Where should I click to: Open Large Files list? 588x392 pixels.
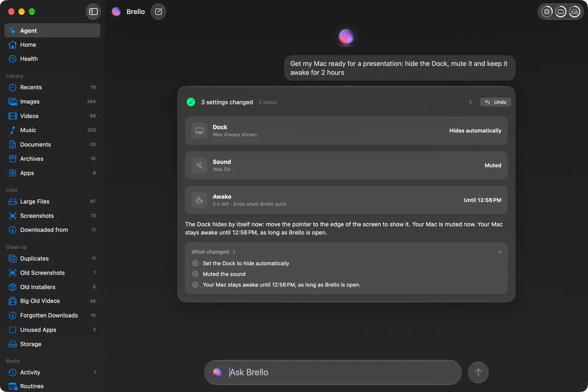coord(52,201)
